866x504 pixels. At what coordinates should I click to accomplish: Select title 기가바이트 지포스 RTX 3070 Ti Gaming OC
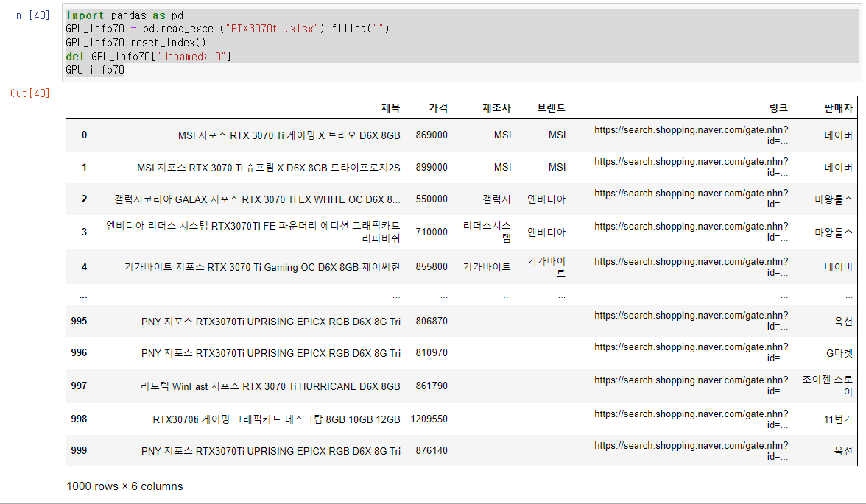262,267
